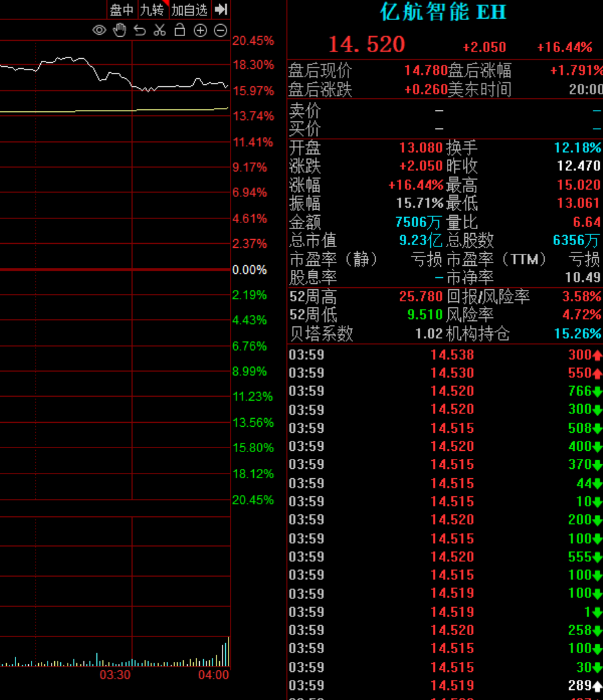The image size is (603, 700).
Task: Select the 贝塔系数 value 1.02
Action: 429,334
